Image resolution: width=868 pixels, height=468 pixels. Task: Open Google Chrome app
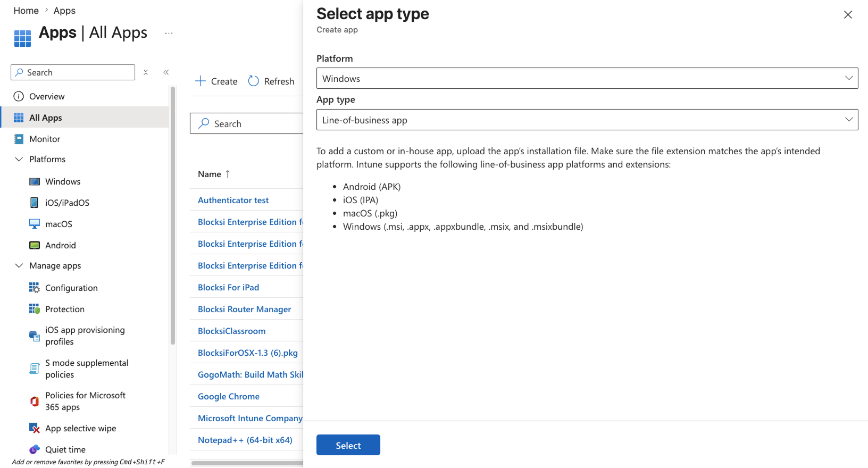[x=229, y=396]
